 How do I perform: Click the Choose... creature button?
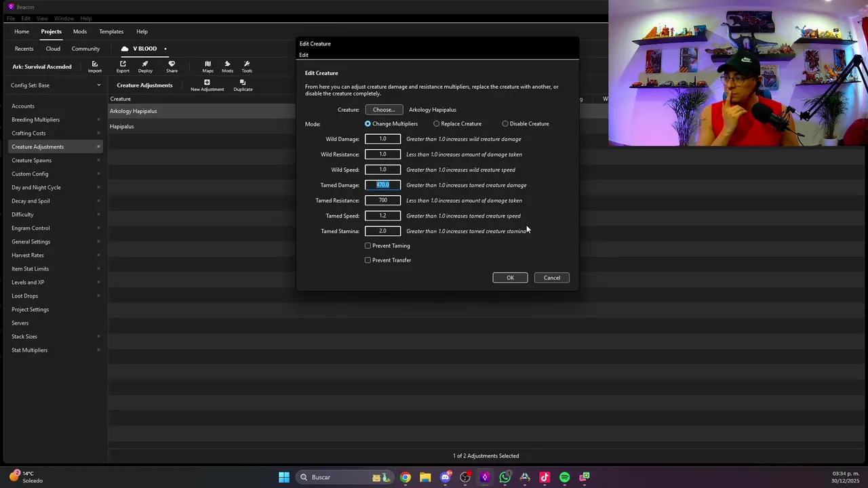pos(384,110)
